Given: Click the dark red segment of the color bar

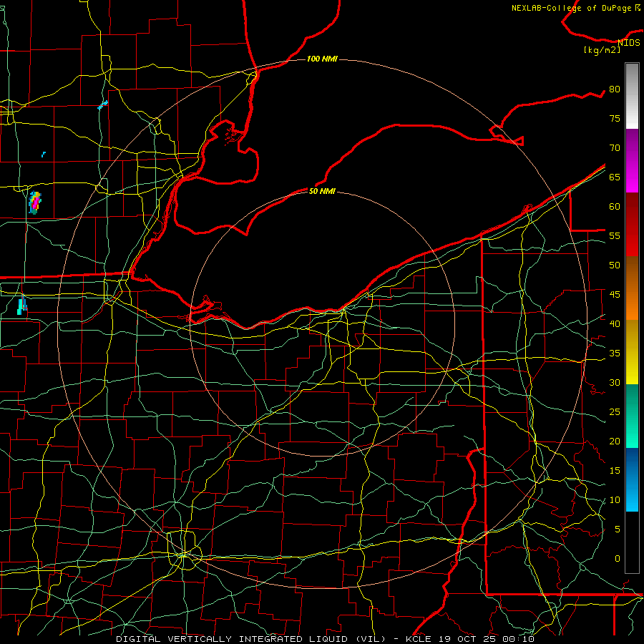Looking at the screenshot, I should click(632, 224).
